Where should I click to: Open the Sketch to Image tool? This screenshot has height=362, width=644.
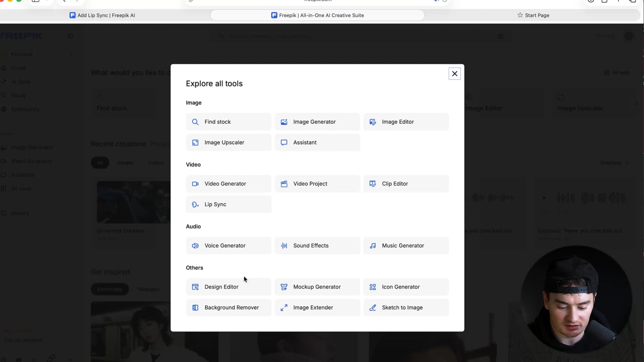click(406, 307)
